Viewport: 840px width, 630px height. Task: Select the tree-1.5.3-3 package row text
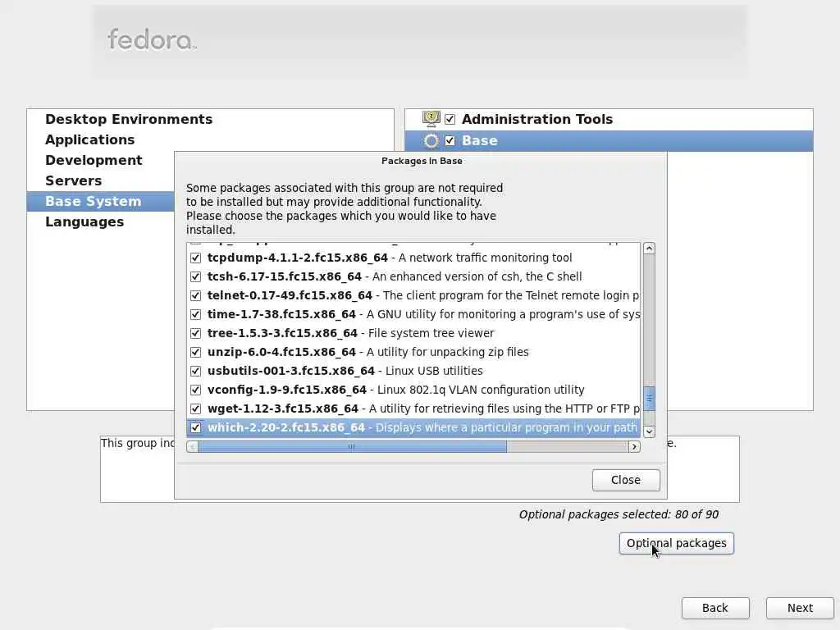(350, 333)
